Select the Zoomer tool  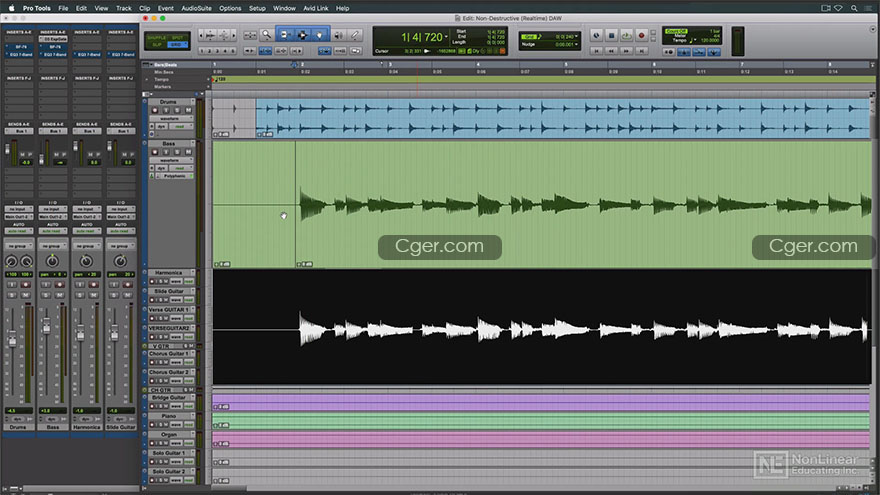tap(267, 35)
